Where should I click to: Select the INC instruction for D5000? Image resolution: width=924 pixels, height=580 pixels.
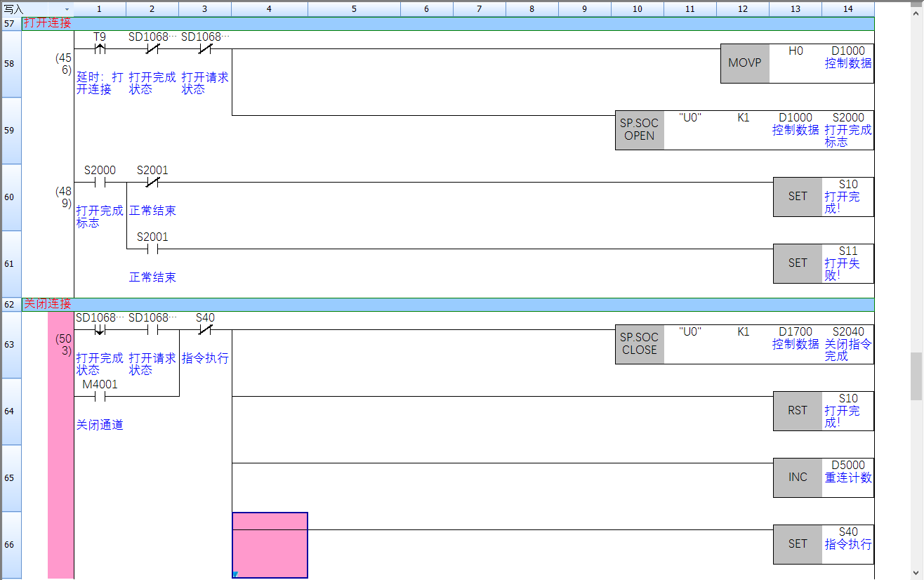798,477
